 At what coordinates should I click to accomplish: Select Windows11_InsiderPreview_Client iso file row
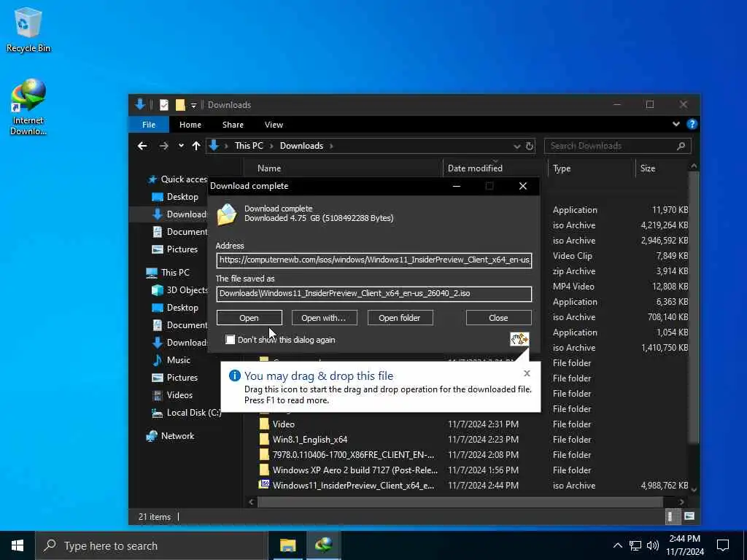coord(353,485)
